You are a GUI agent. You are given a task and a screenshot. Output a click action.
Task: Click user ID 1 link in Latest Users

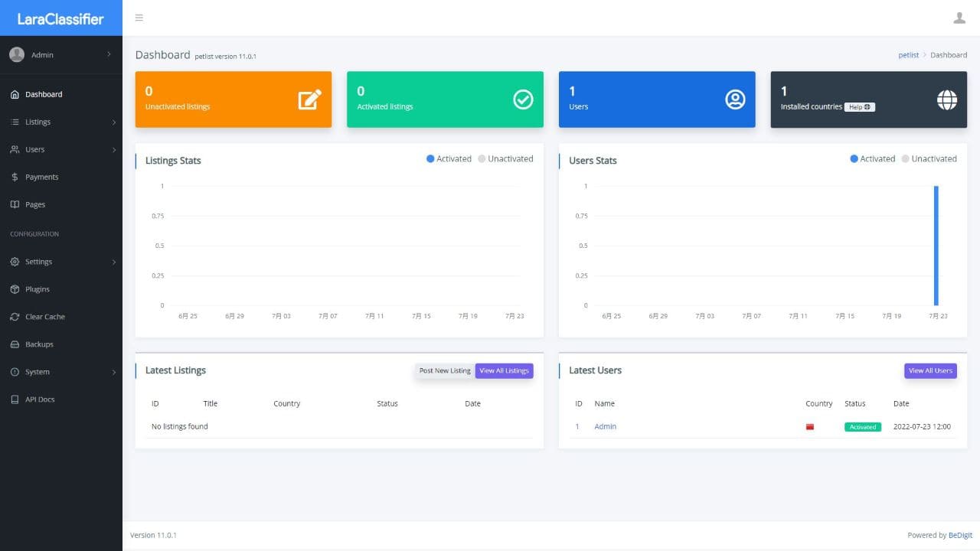[577, 426]
